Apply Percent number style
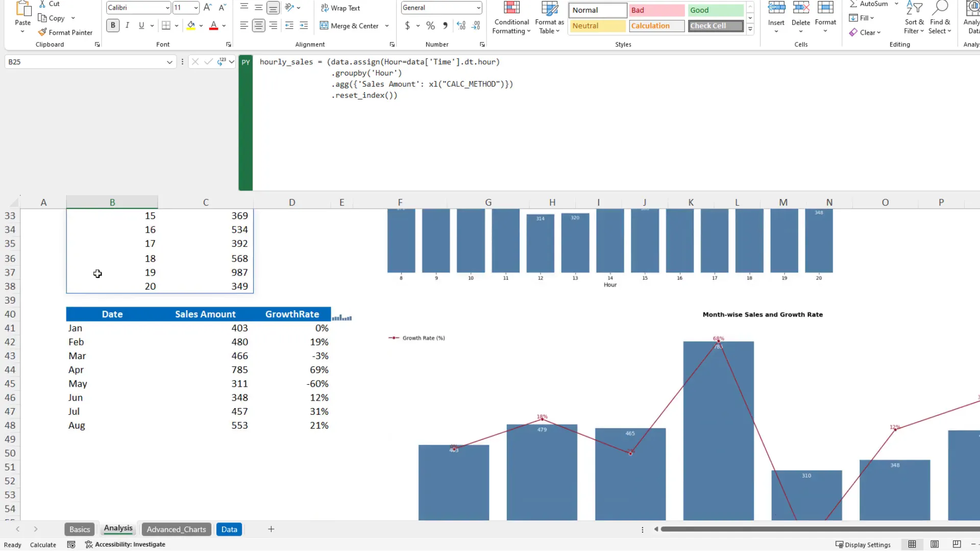This screenshot has height=551, width=980. pos(430,26)
